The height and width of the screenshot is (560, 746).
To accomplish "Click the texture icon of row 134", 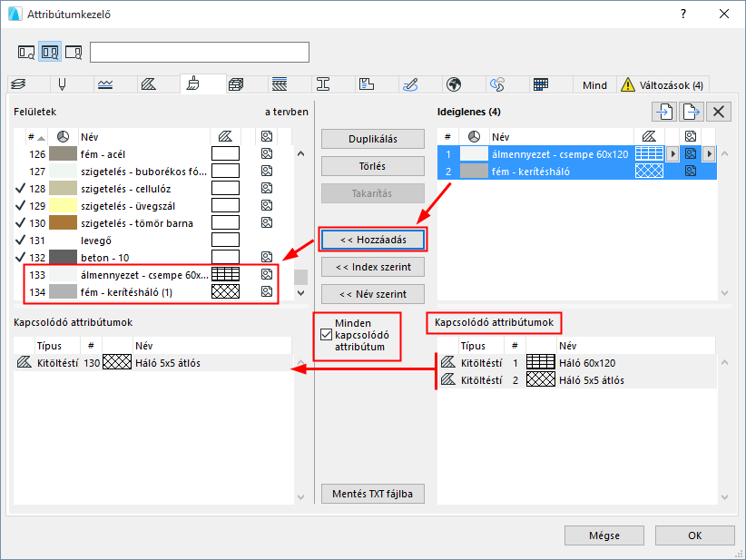I will (x=267, y=291).
